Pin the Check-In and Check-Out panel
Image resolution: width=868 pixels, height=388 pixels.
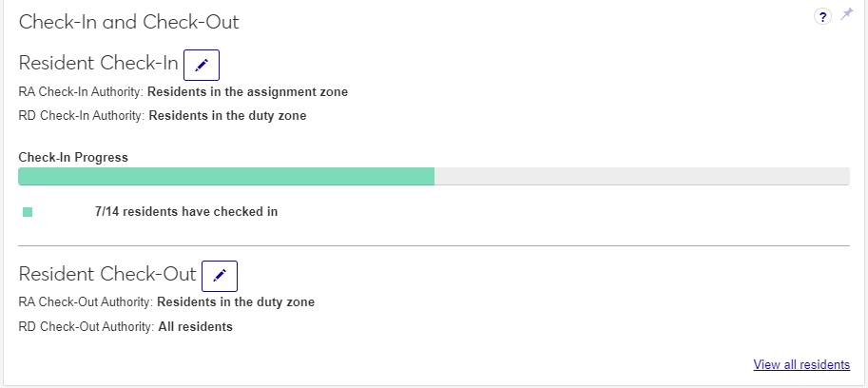pyautogui.click(x=847, y=14)
